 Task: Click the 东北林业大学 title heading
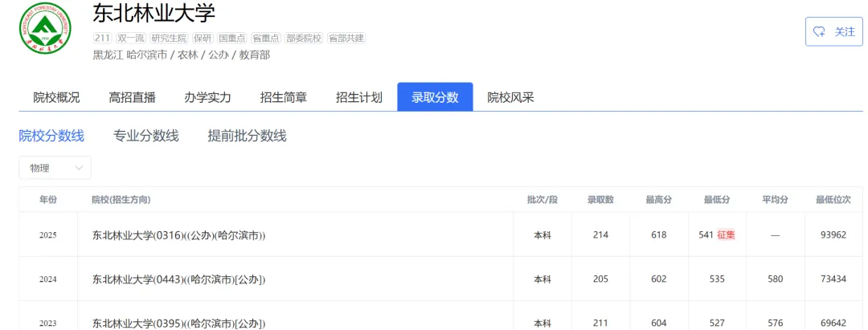pyautogui.click(x=154, y=14)
